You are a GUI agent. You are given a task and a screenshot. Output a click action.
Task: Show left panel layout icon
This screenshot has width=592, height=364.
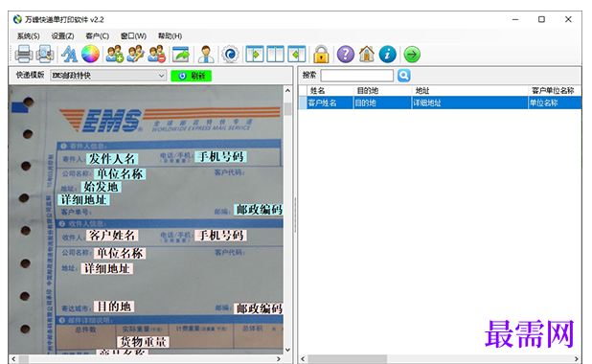click(255, 54)
